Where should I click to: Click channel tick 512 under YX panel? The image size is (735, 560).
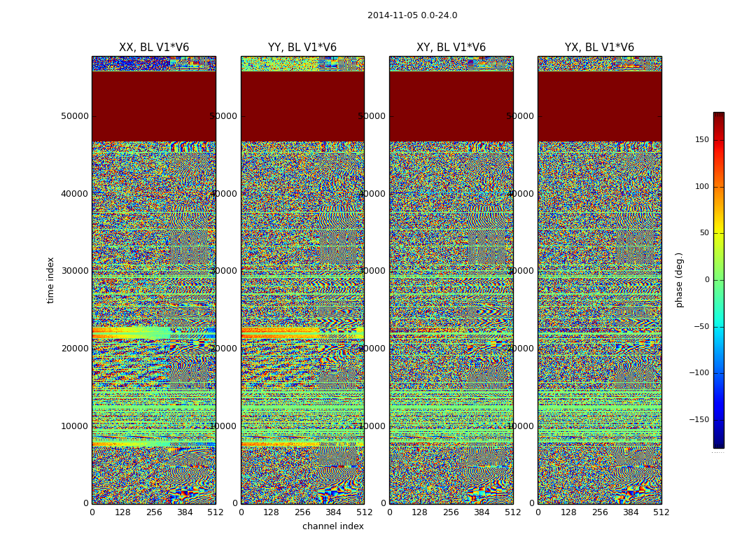pos(661,512)
